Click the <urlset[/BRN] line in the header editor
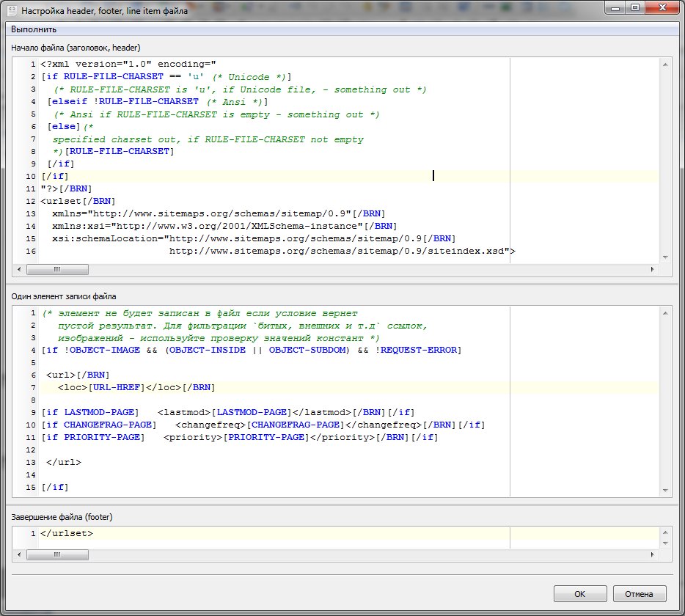Screen dimensions: 685x616 [78, 201]
